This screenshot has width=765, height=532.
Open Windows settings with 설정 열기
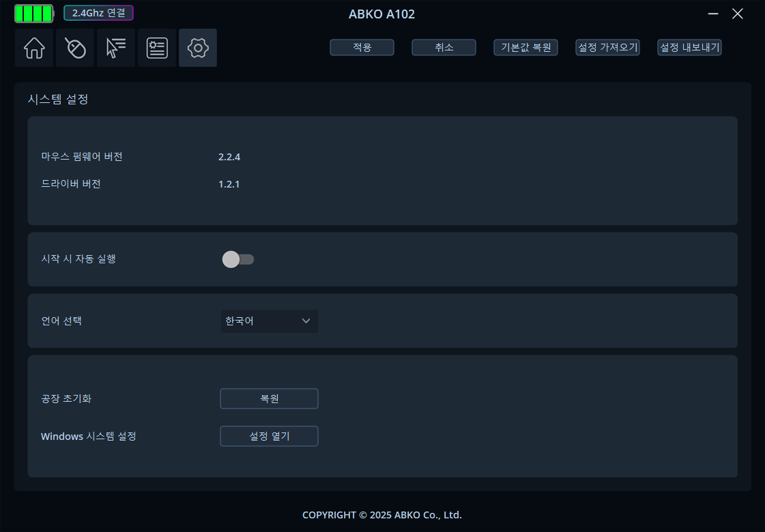click(270, 436)
